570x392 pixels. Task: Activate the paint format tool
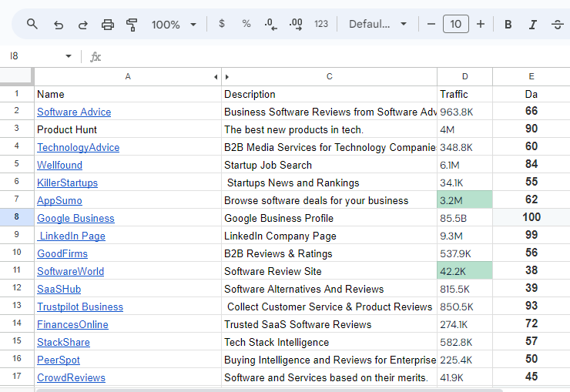pyautogui.click(x=132, y=25)
